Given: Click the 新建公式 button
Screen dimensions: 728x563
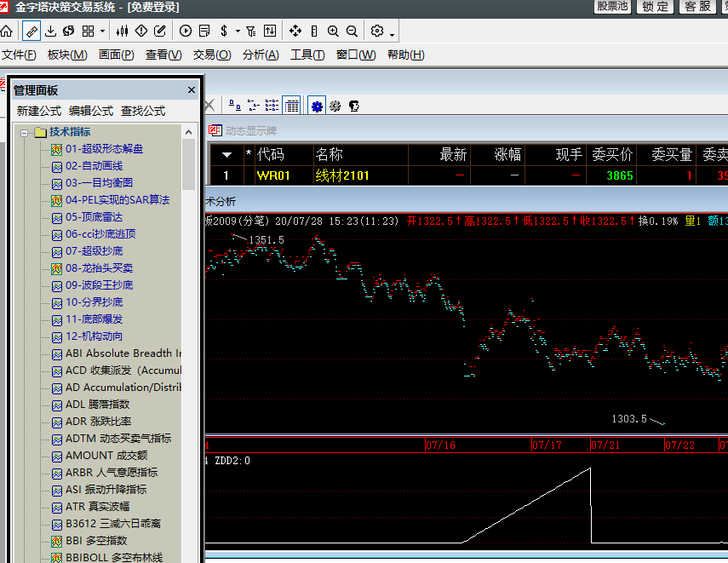Looking at the screenshot, I should click(x=39, y=111).
